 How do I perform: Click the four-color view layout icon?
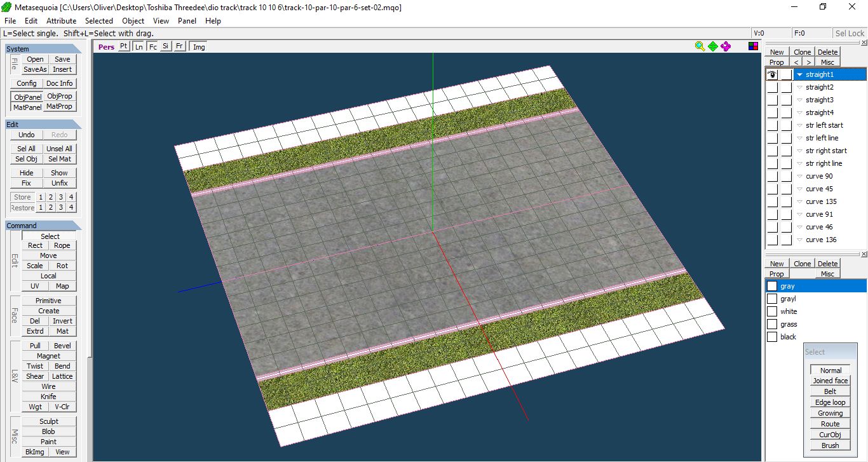pos(753,46)
